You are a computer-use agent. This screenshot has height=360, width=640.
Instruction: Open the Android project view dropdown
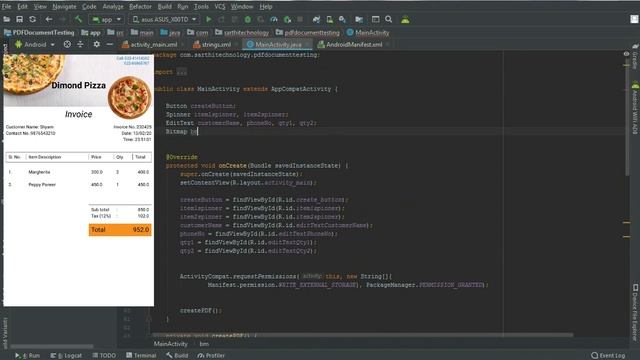35,44
